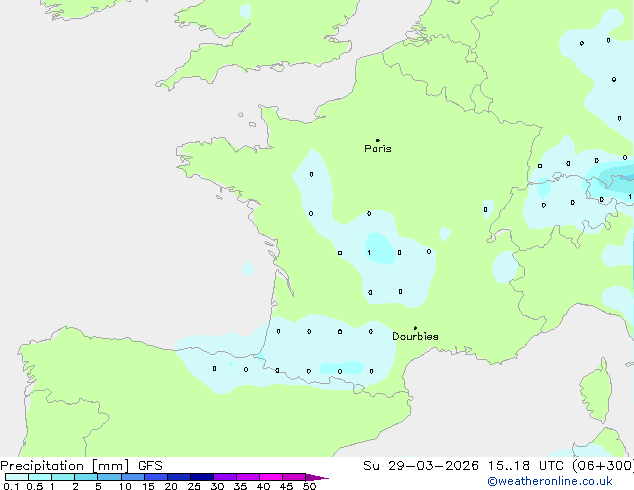Screen dimensions: 634x490
Task: Click the Paris city label
Action: click(378, 149)
